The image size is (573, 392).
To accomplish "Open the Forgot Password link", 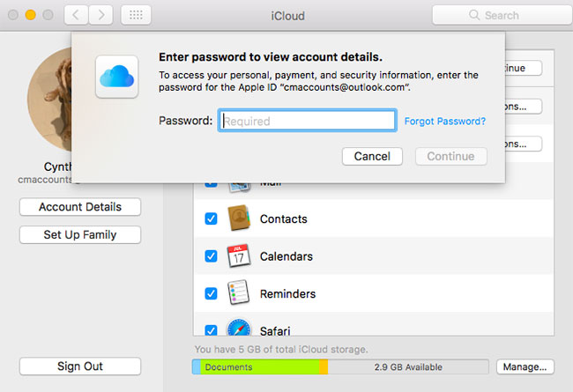I will pyautogui.click(x=444, y=122).
